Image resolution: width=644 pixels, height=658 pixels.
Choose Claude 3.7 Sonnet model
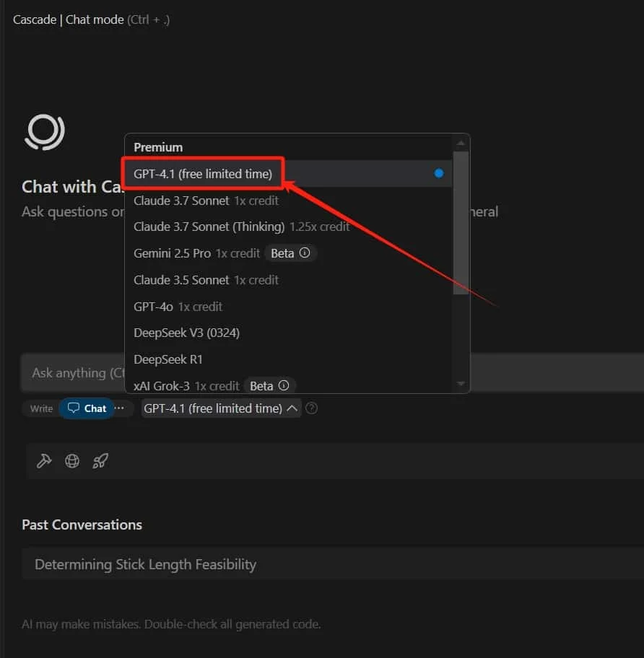pos(289,201)
